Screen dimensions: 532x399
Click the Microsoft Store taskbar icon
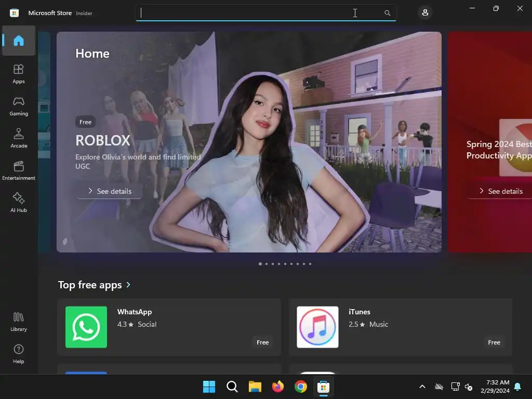(x=323, y=387)
